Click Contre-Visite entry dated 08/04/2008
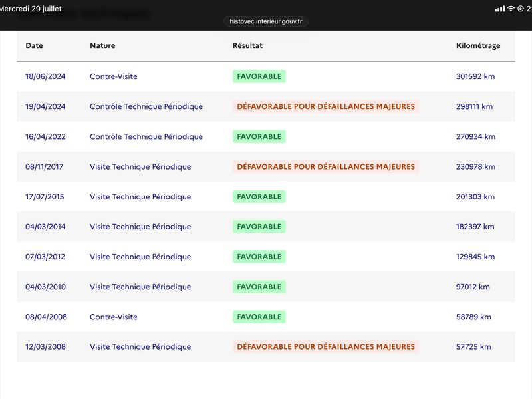This screenshot has height=399, width=532. (x=114, y=317)
